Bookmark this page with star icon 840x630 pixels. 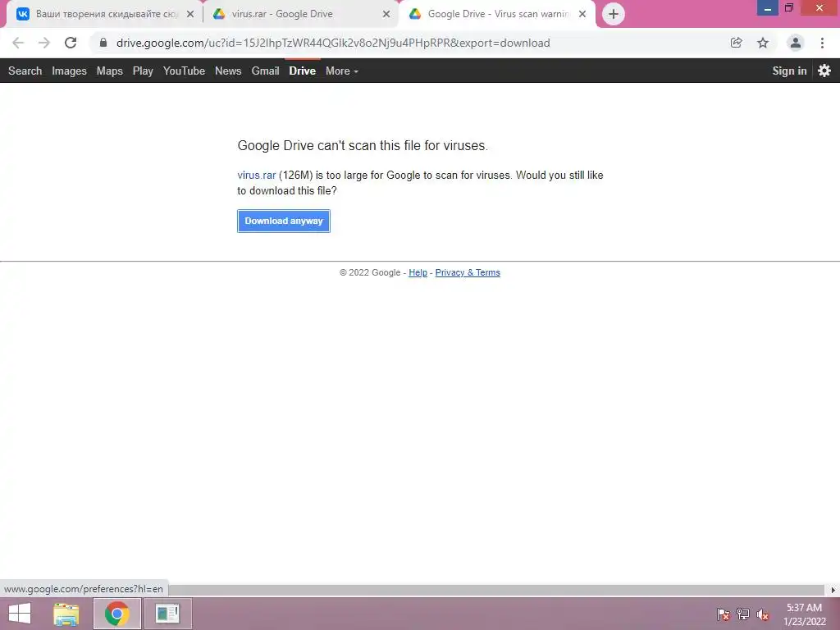coord(763,43)
